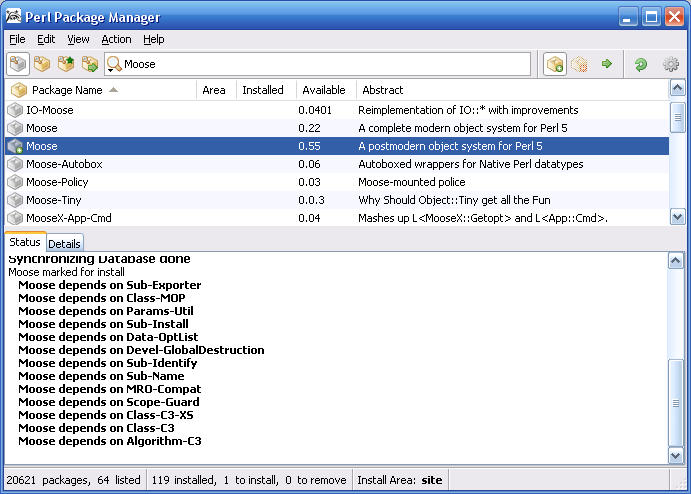Sort by the Installed column header
This screenshot has height=494, width=691.
pyautogui.click(x=266, y=90)
